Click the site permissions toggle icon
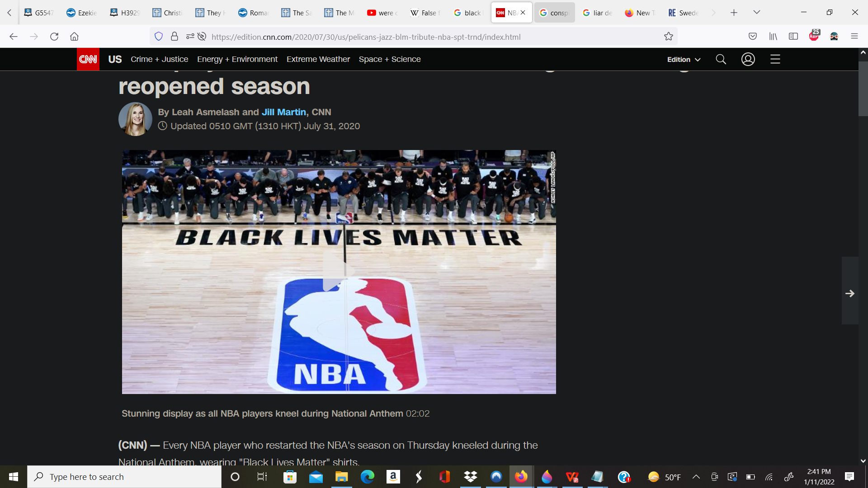The height and width of the screenshot is (488, 868). click(190, 37)
